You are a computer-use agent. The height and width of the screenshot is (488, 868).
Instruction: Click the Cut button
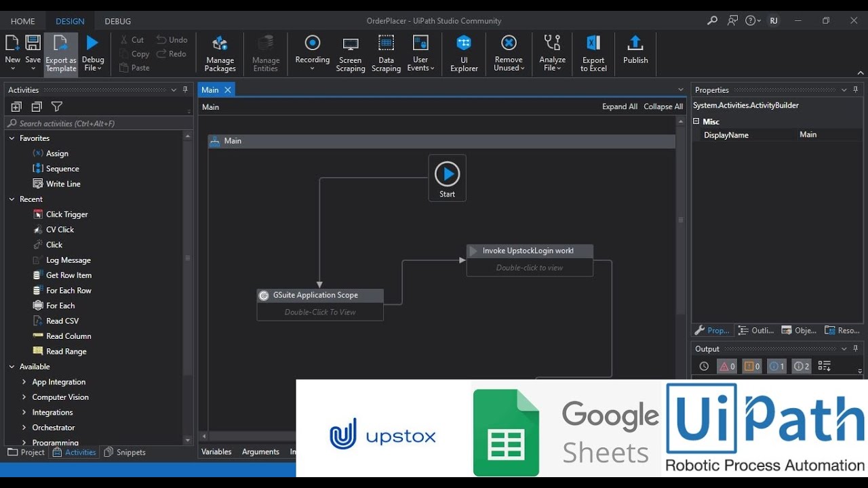click(132, 40)
